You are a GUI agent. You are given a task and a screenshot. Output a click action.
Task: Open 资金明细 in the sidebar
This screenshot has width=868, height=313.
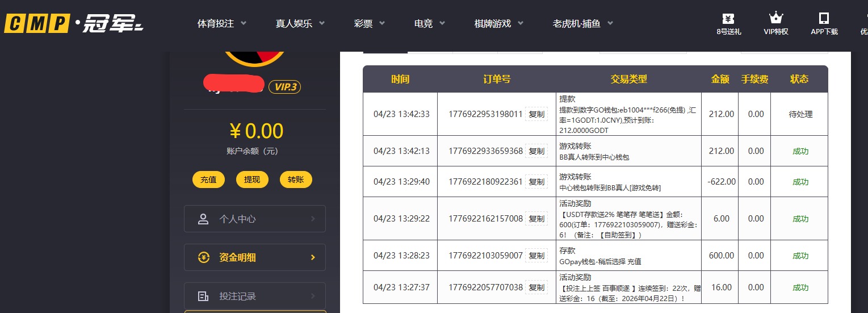coord(255,257)
